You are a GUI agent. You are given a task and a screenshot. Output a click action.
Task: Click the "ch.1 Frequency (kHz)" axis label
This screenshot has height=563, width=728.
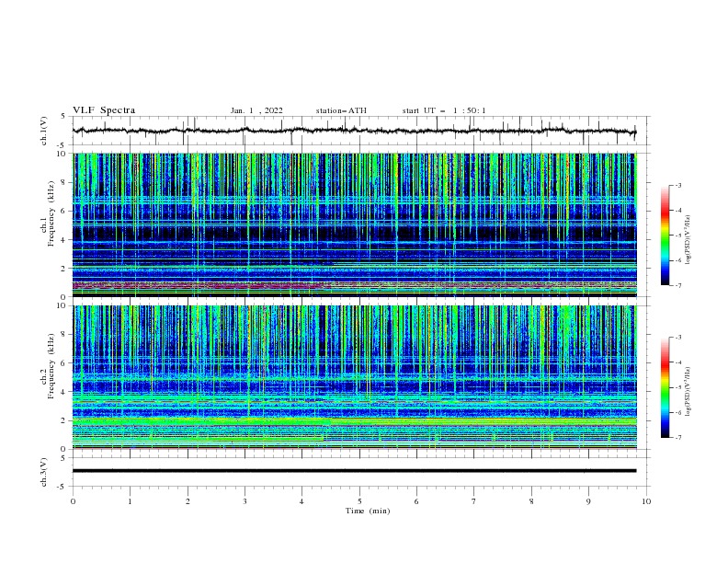(48, 214)
